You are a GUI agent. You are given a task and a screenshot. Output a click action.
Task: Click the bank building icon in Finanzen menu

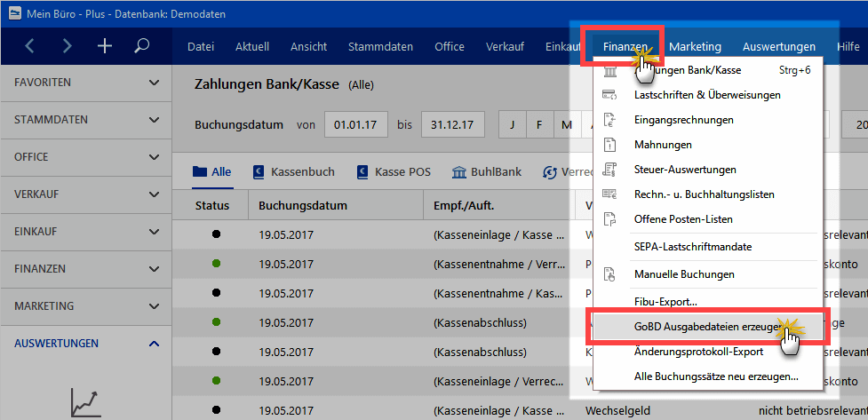[x=609, y=73]
